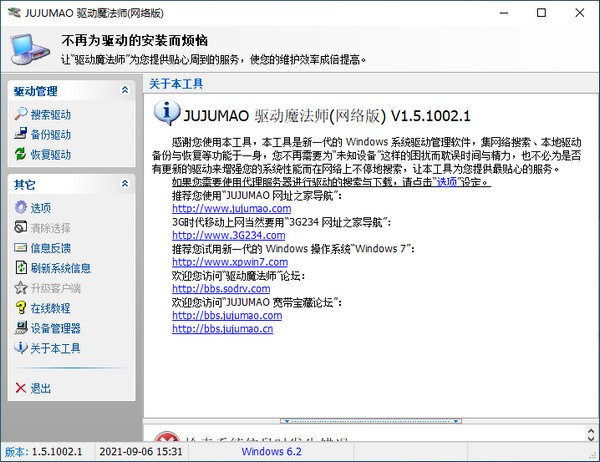
Task: Click scroll-up arrow in bottom message panel
Action: pos(591,431)
